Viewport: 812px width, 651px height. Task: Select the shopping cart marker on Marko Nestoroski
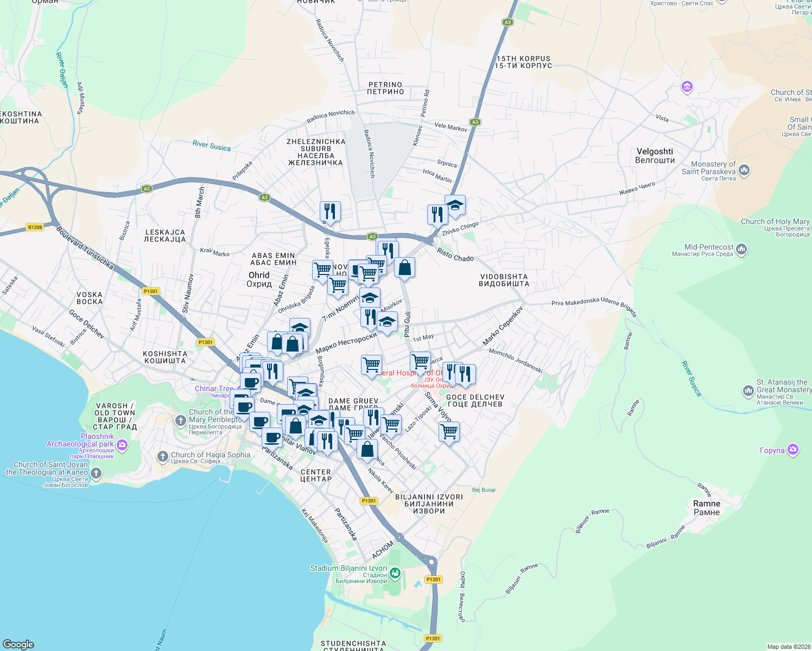click(x=371, y=364)
